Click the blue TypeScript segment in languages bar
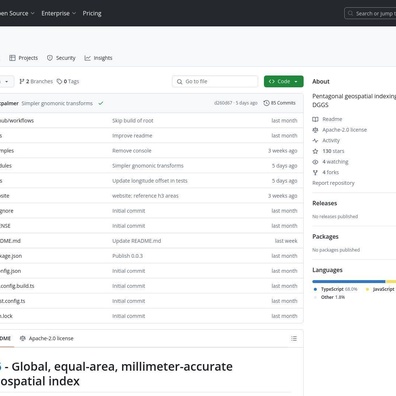396x396 pixels. coord(349,281)
